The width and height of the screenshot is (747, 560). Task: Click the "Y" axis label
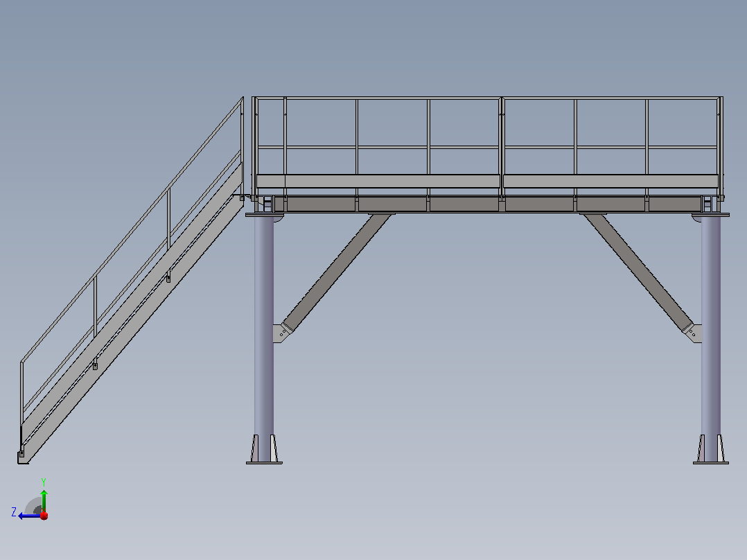point(44,482)
